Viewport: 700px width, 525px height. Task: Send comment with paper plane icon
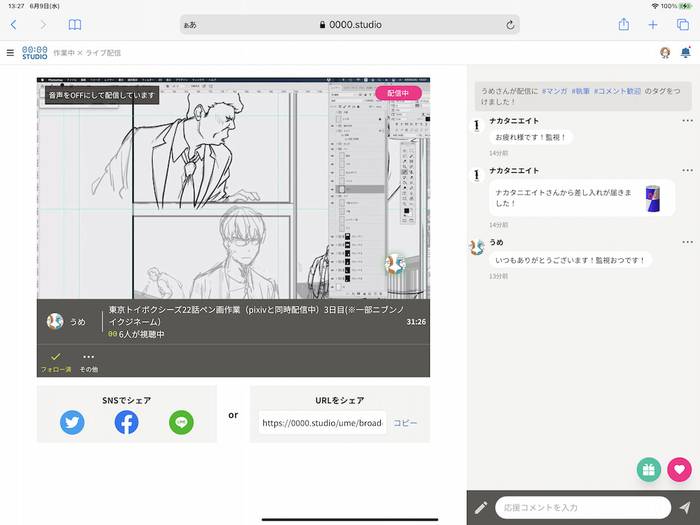click(685, 507)
